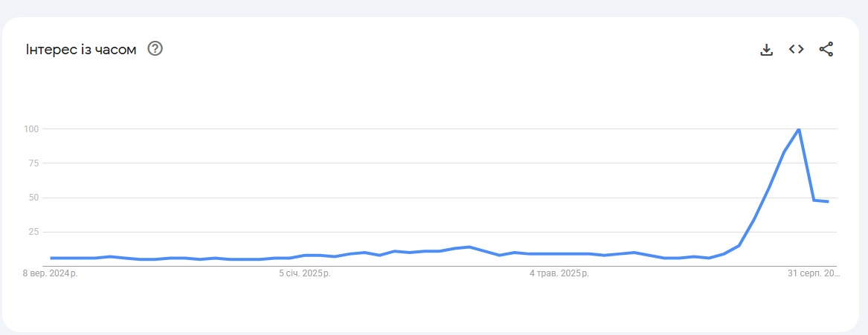The height and width of the screenshot is (335, 868).
Task: Click the "Інтерес із часом" title
Action: [x=81, y=50]
